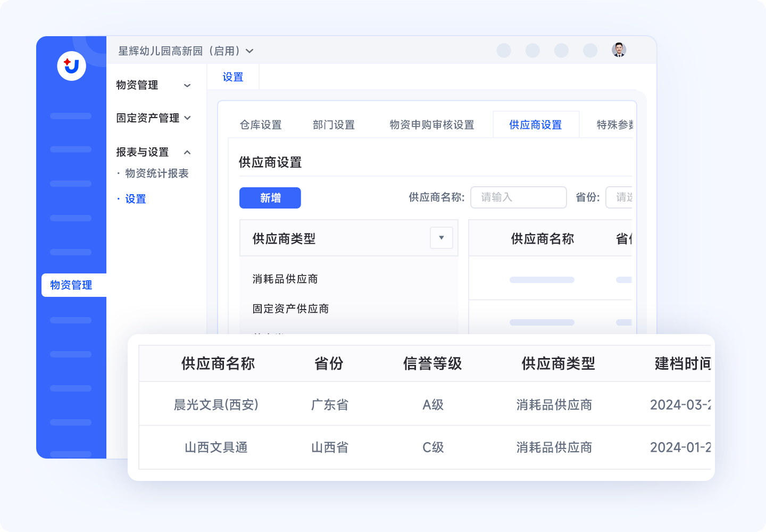Select 固定资产供应商 in the type list

[x=290, y=309]
